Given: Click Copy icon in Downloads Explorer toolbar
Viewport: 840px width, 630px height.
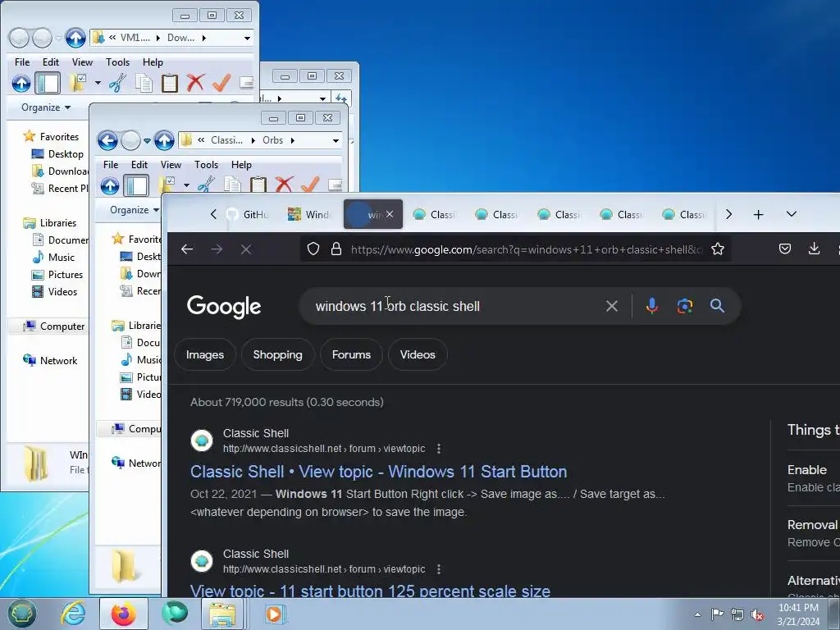Looking at the screenshot, I should coord(144,83).
